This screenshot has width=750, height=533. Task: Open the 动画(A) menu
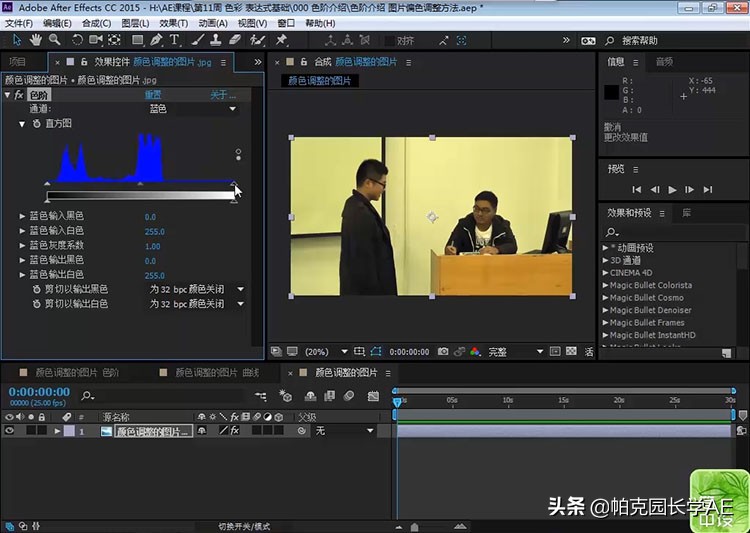pos(213,23)
